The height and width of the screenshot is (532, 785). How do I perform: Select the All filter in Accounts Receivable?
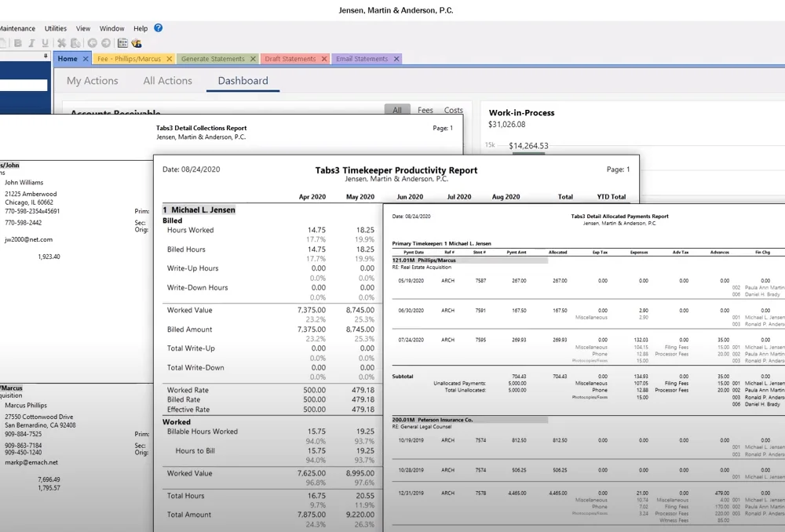pos(397,110)
